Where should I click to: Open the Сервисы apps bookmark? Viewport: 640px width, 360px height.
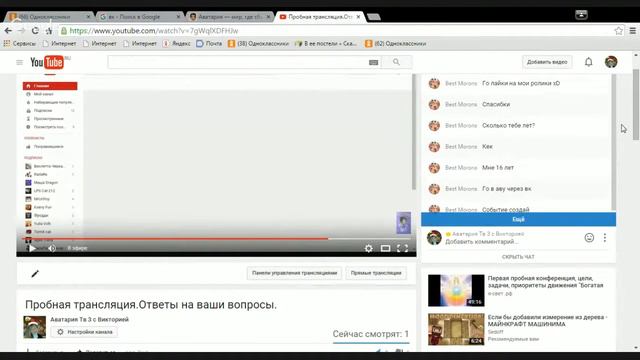[20, 43]
